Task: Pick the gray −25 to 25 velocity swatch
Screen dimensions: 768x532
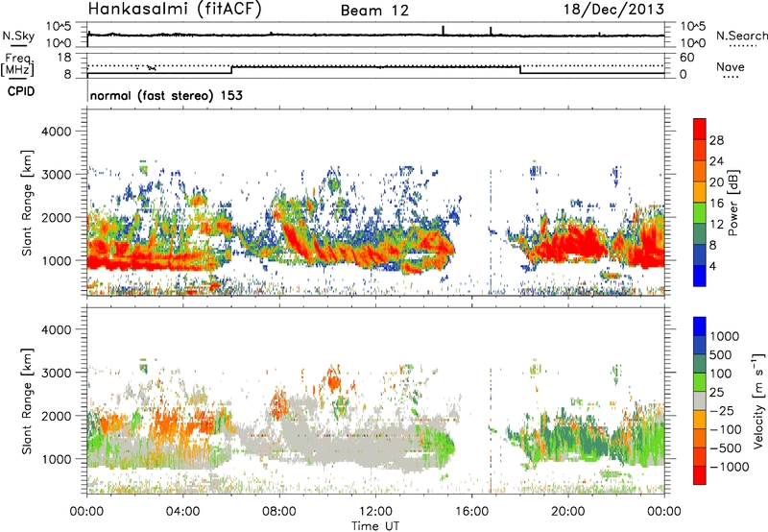Action: click(700, 400)
